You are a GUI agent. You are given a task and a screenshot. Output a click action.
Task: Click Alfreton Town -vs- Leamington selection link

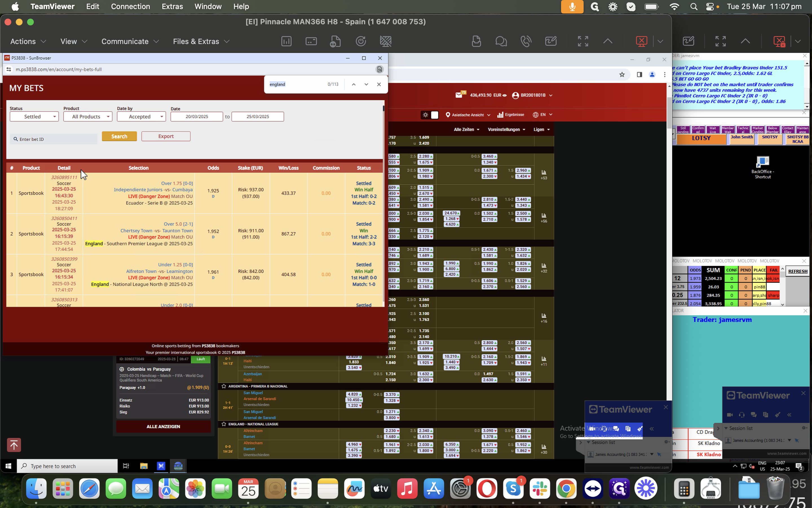click(159, 271)
